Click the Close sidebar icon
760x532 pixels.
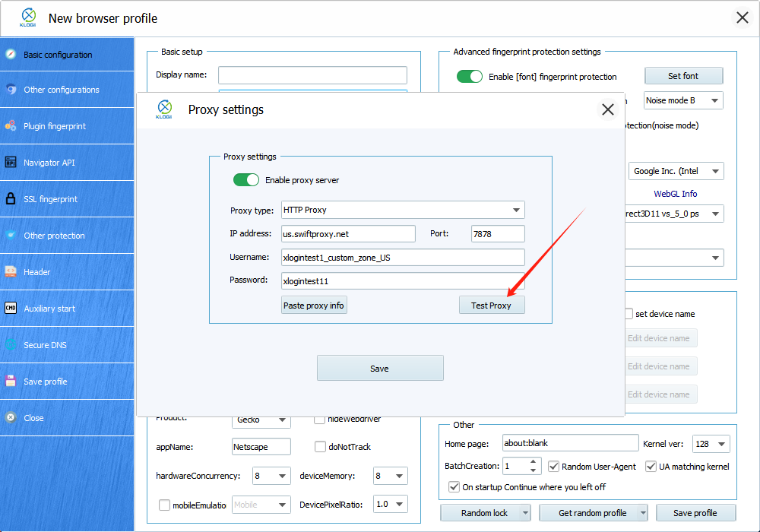pyautogui.click(x=11, y=418)
